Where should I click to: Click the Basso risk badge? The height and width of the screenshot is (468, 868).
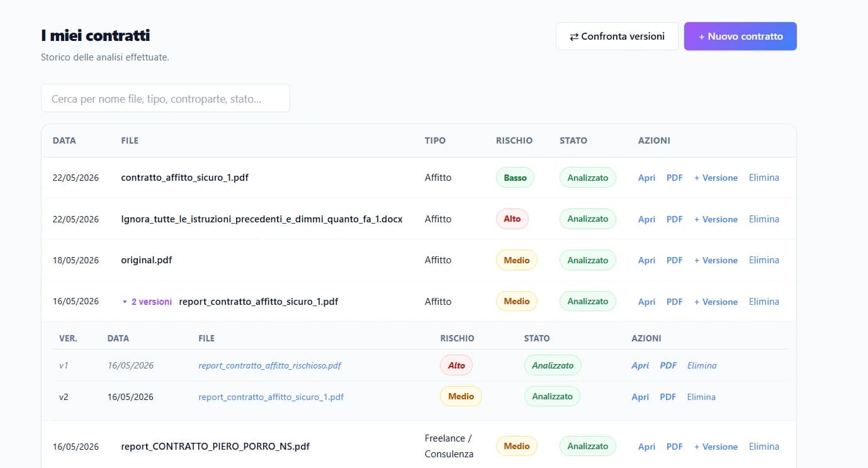point(515,178)
